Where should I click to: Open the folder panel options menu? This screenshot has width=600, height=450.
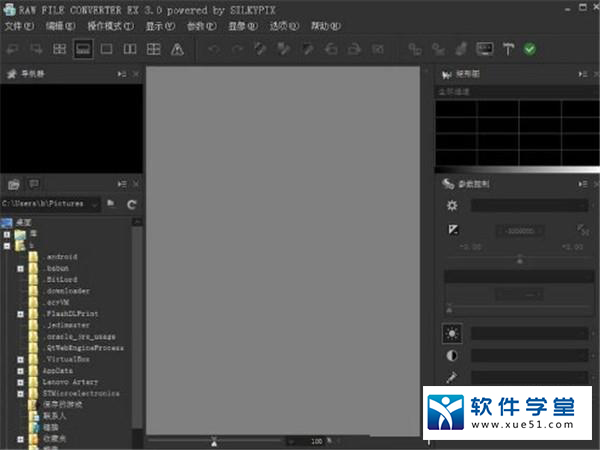(x=122, y=184)
